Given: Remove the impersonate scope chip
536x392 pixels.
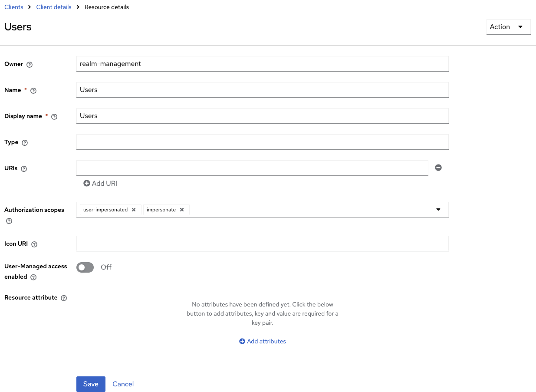Looking at the screenshot, I should click(x=182, y=210).
